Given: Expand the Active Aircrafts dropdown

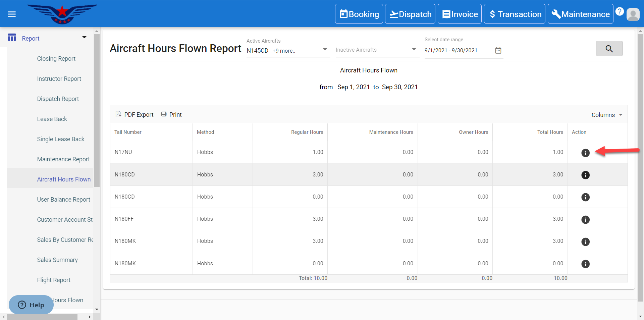Looking at the screenshot, I should pos(324,49).
